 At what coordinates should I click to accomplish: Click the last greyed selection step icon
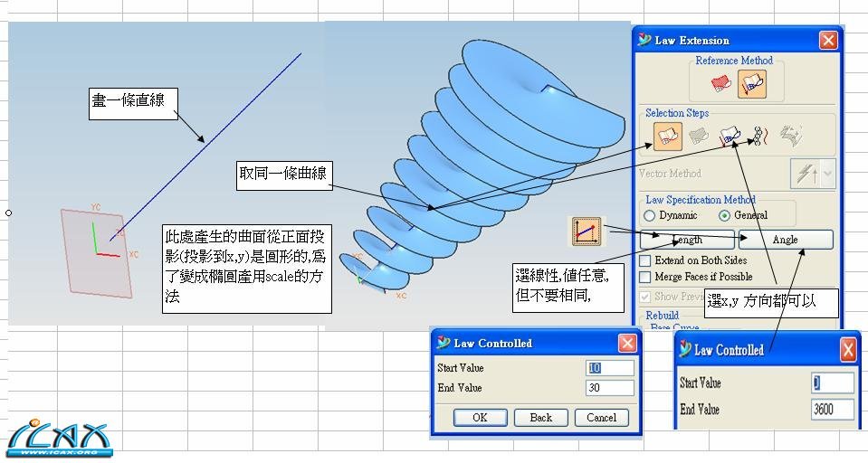792,135
